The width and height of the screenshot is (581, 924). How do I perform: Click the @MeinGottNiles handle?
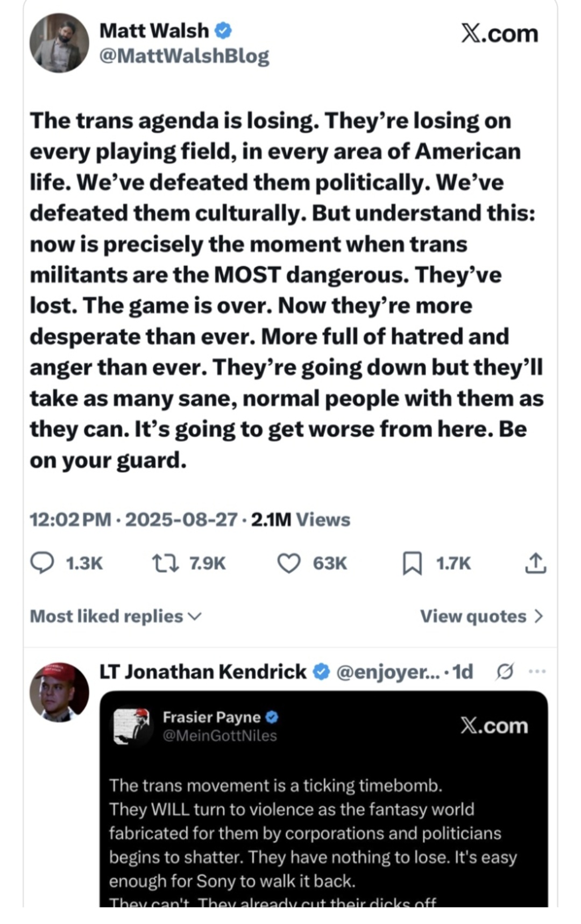pos(219,736)
